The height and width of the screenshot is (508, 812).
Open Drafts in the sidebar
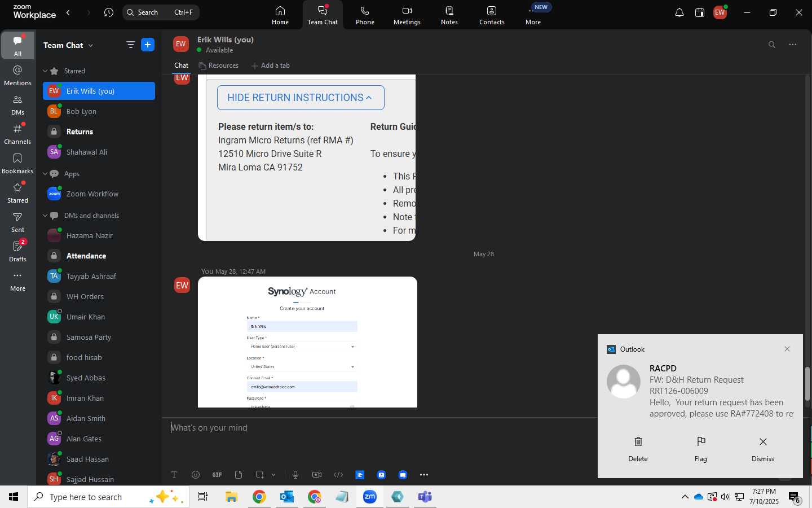pyautogui.click(x=17, y=251)
